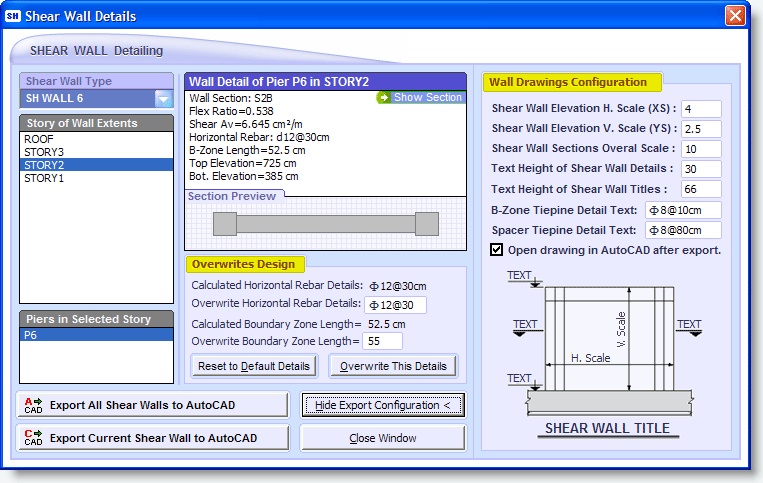The image size is (763, 483).
Task: Open the Shear Wall Type dropdown
Action: 164,99
